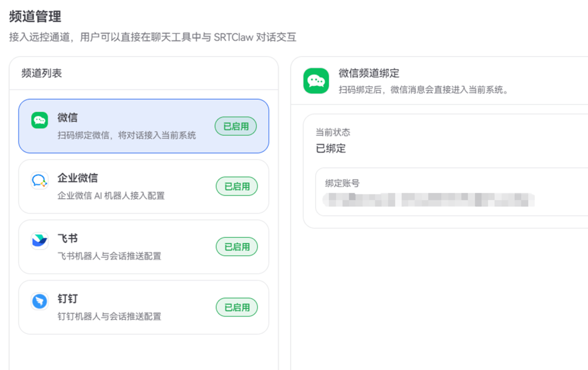The image size is (588, 370).
Task: Click the 企业微信 AI 机器人接入配置 description
Action: pos(111,195)
